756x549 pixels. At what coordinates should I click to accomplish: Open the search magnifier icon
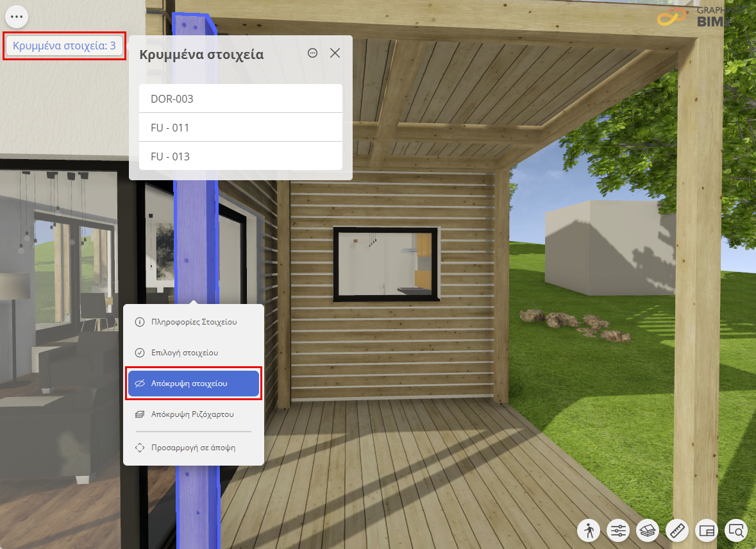[735, 530]
